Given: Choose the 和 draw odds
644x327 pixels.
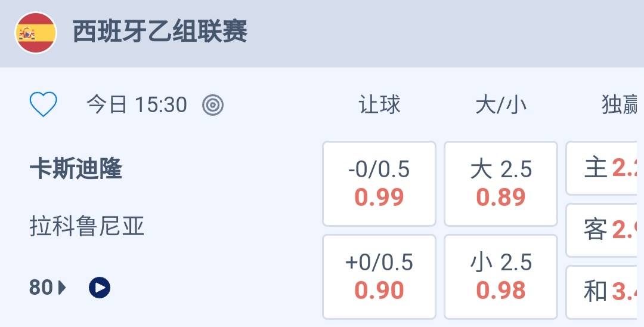Looking at the screenshot, I should pos(606,292).
